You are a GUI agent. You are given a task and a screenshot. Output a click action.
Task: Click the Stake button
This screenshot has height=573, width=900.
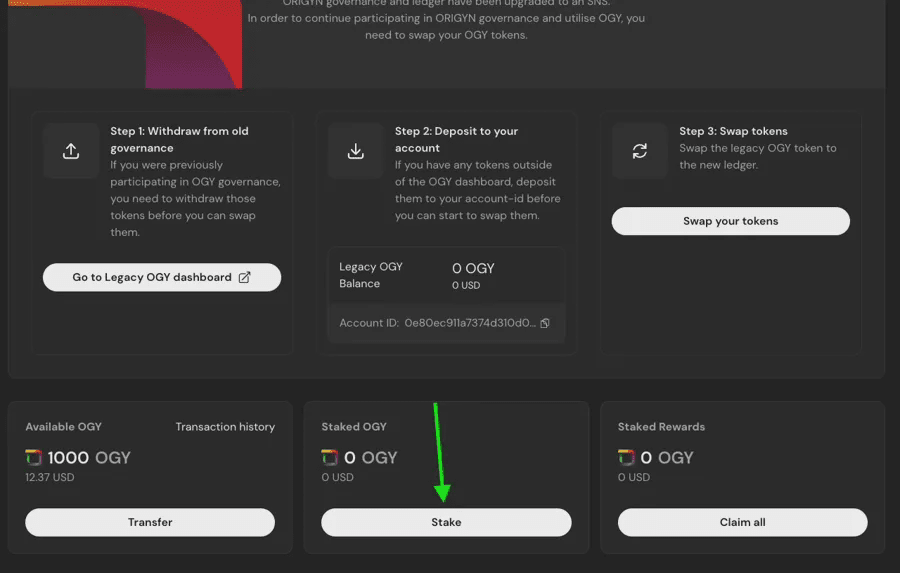click(x=446, y=522)
